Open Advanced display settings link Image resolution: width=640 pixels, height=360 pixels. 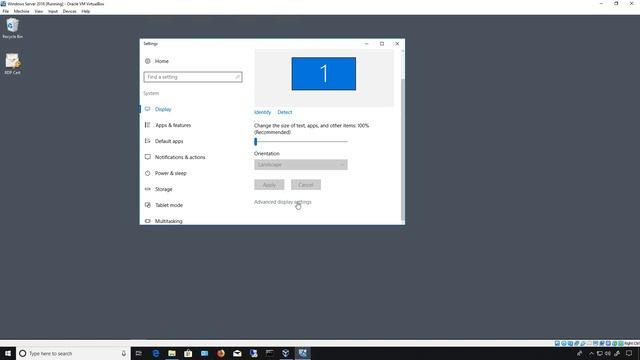pos(283,202)
